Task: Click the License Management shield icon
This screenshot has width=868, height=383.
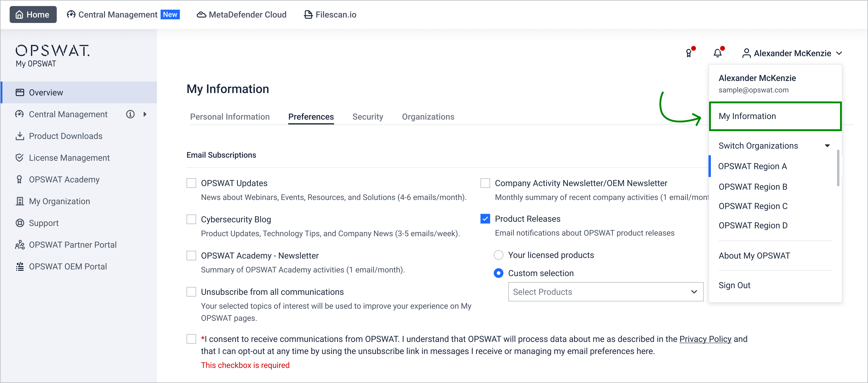Action: (20, 158)
